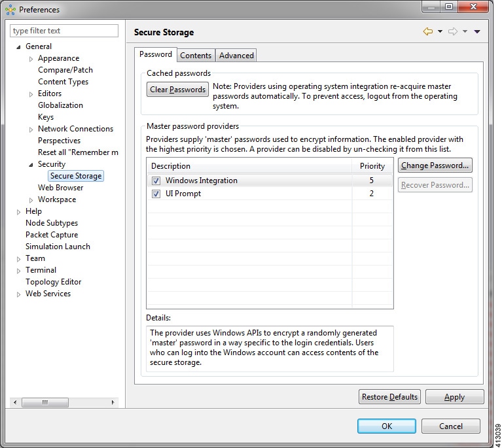Confirm with the OK button
The height and width of the screenshot is (448, 502).
[x=387, y=426]
